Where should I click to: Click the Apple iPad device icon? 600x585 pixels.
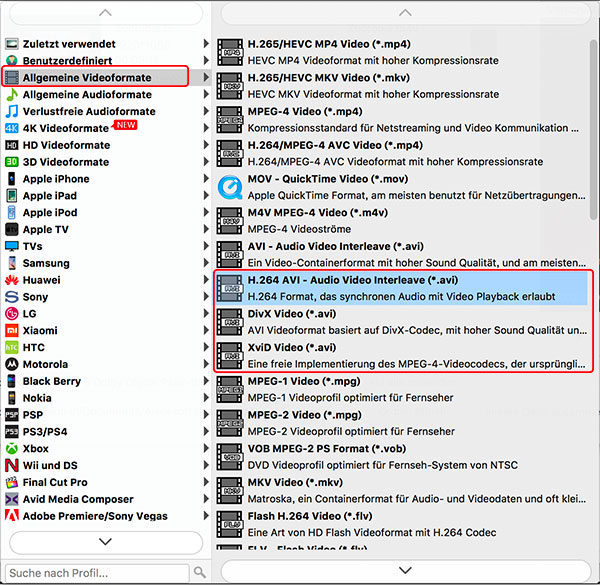click(x=12, y=195)
